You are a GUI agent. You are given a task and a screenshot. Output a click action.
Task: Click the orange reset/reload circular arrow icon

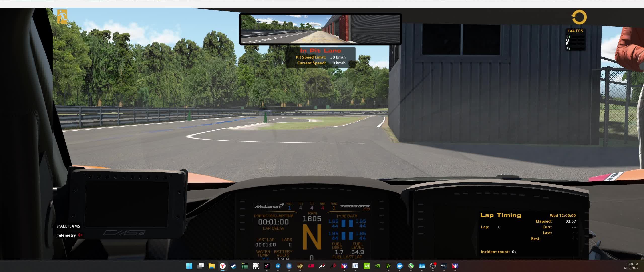click(579, 17)
